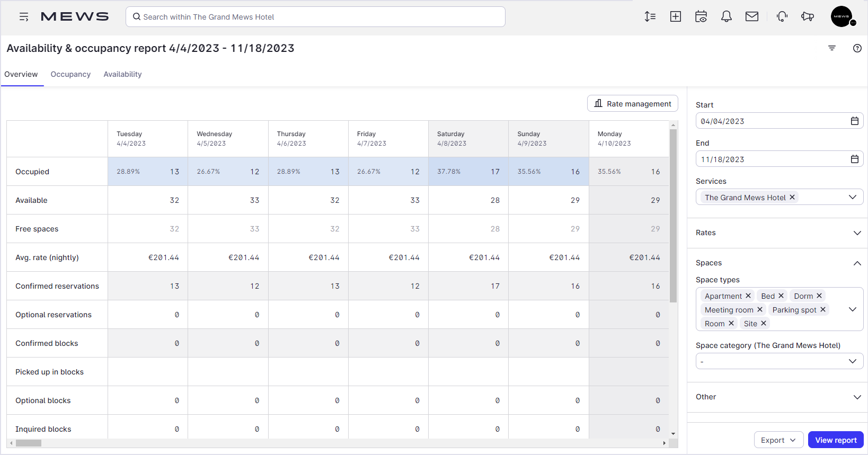Click the plus icon to create new
This screenshot has height=455, width=868.
tap(676, 17)
